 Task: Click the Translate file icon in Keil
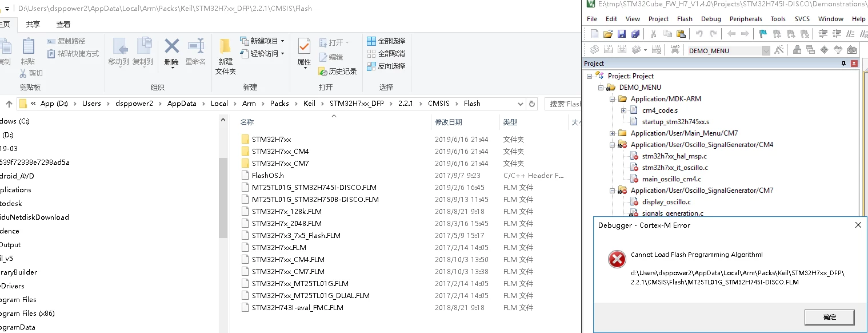click(x=594, y=50)
